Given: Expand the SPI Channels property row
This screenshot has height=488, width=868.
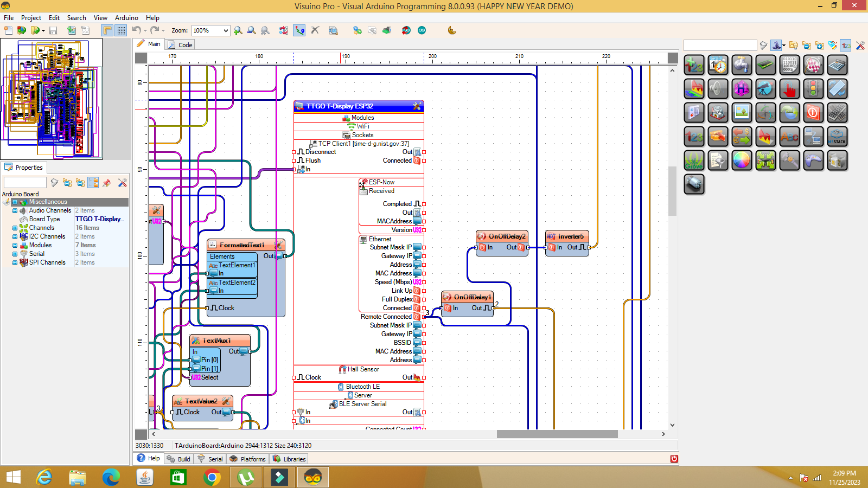Looking at the screenshot, I should point(15,262).
